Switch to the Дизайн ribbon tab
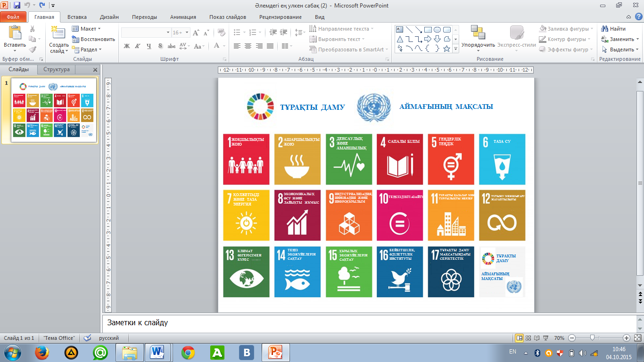Viewport: 644px width, 362px height. coord(109,17)
